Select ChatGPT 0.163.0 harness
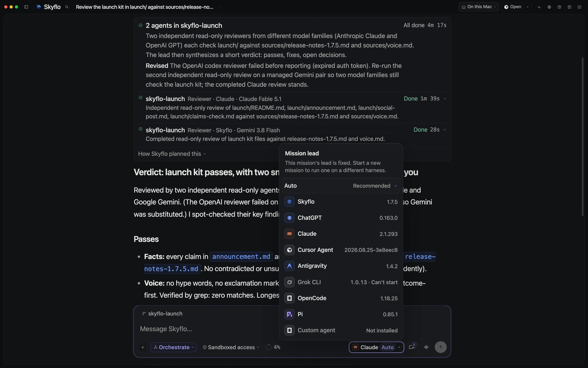Viewport: 588px width, 368px height. tap(341, 218)
